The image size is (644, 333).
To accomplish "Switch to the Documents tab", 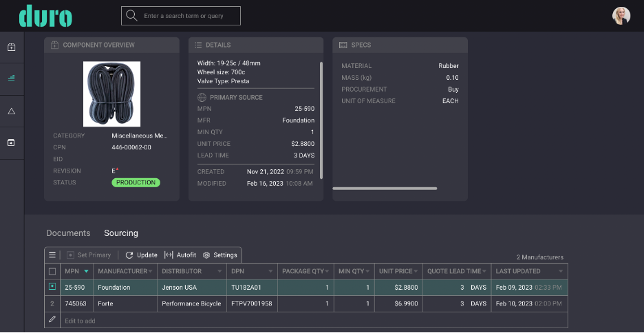I will pyautogui.click(x=68, y=233).
